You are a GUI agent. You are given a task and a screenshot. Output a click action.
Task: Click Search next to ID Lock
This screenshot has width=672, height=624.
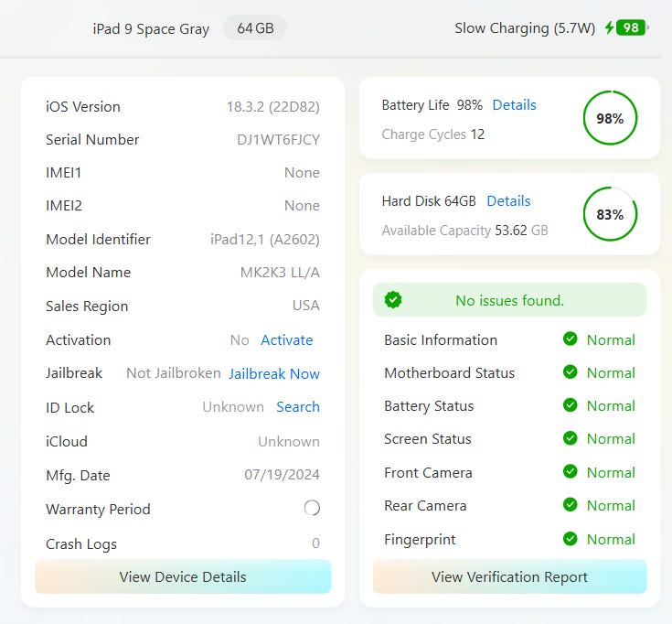click(298, 407)
